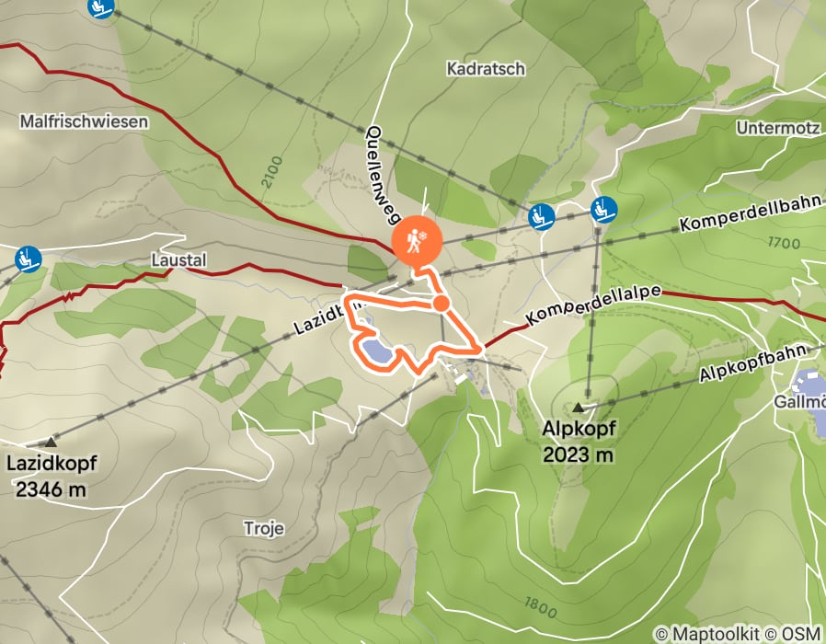Click the Komperdellalpe place label
Screen dimensions: 826x644
593,305
